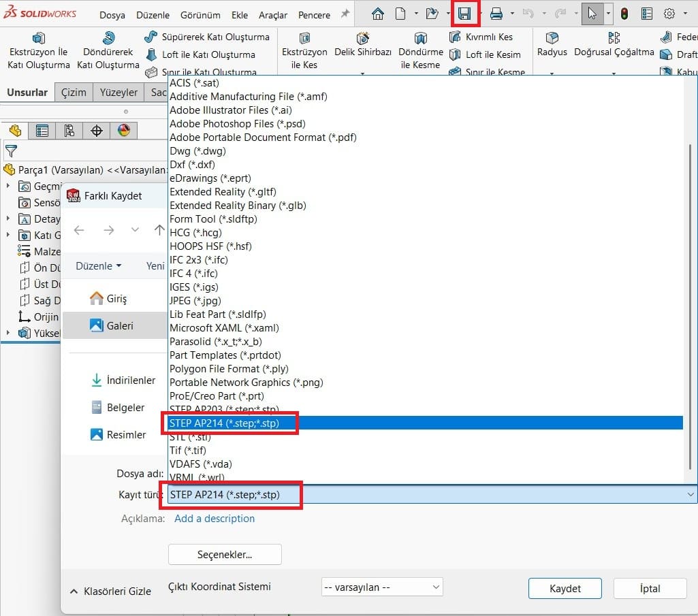Switch to the Çizim tab

[x=74, y=92]
